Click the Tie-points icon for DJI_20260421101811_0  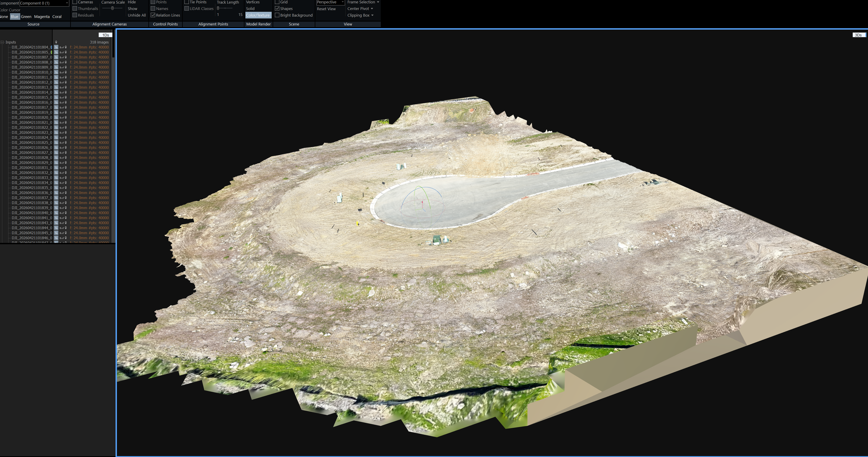click(56, 77)
